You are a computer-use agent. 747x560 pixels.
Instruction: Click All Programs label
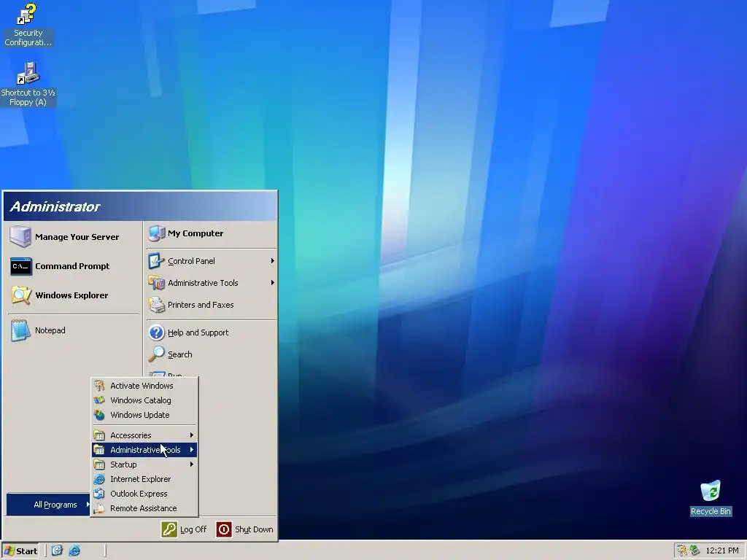55,505
